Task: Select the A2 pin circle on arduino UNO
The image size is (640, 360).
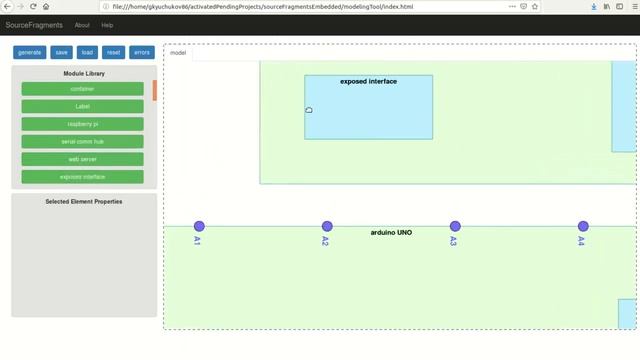Action: coord(327,226)
